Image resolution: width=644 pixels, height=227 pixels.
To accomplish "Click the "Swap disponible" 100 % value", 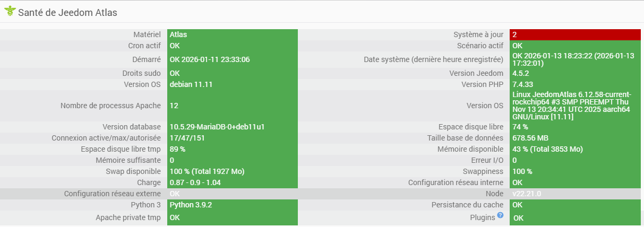I will pyautogui.click(x=207, y=171).
